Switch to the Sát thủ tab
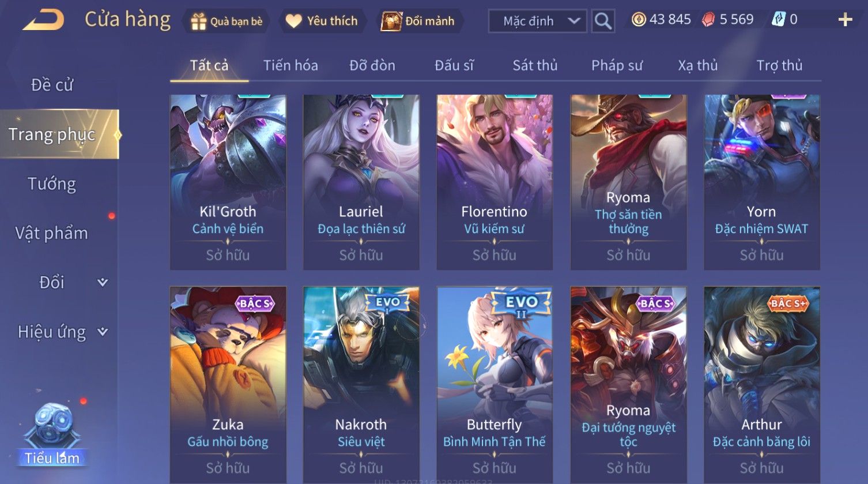 [x=535, y=65]
